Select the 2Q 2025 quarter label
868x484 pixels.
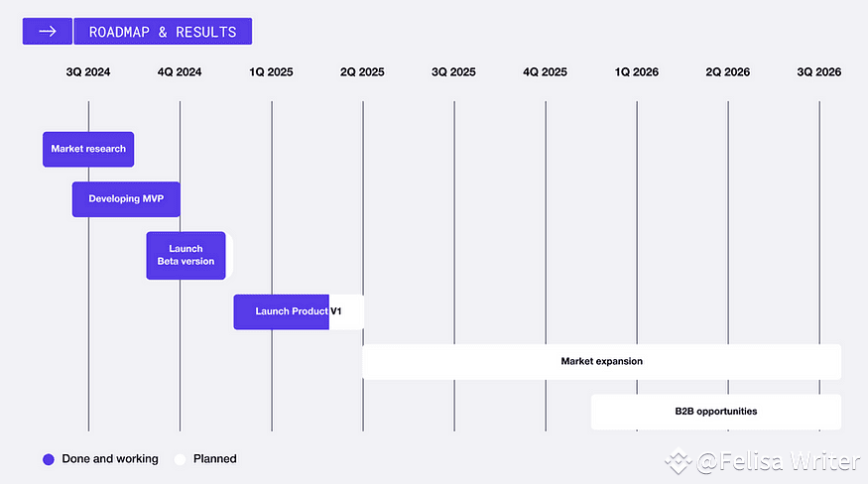(362, 72)
